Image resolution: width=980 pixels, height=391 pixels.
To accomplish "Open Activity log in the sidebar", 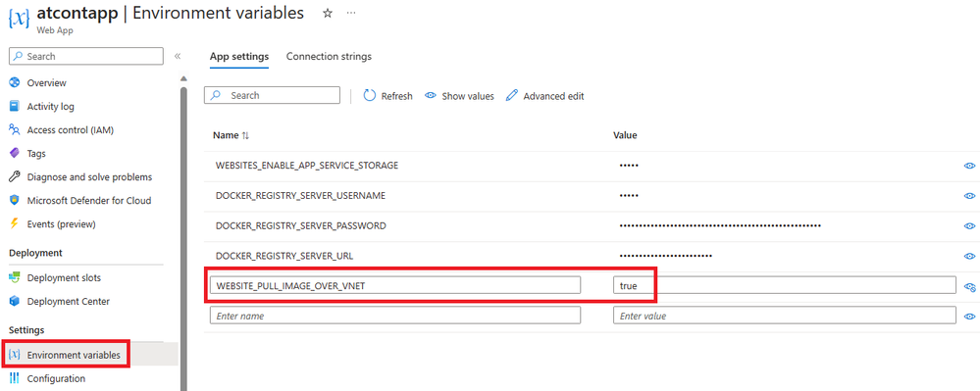I will tap(51, 106).
